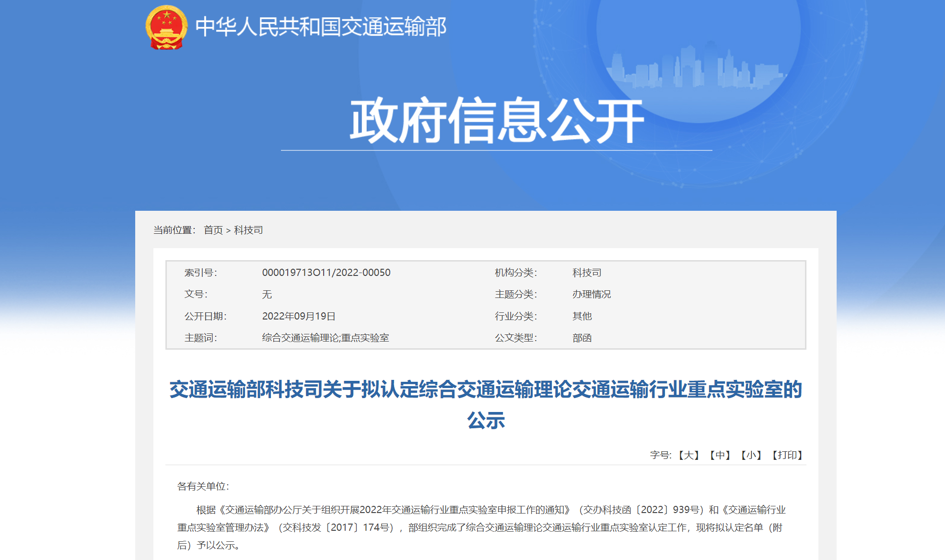945x560 pixels.
Task: Set font size to 小
Action: pos(751,455)
